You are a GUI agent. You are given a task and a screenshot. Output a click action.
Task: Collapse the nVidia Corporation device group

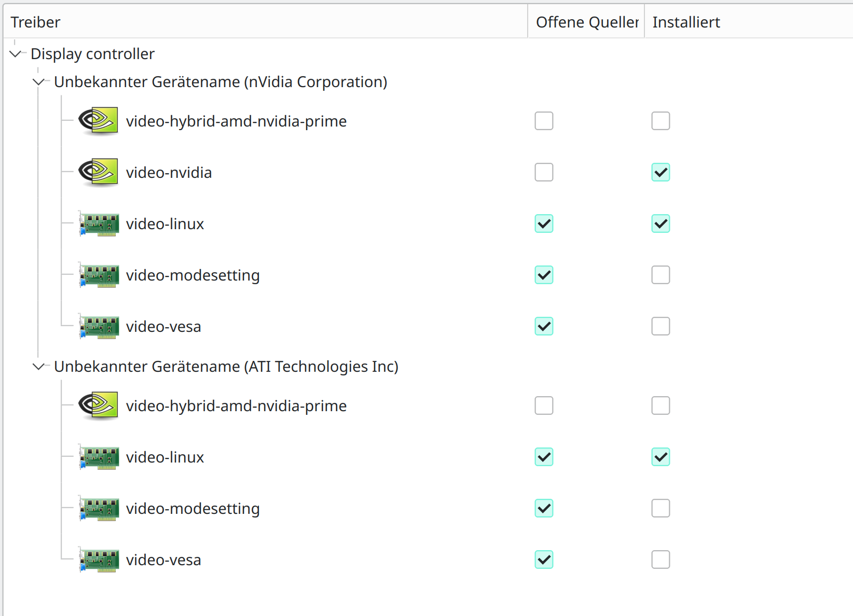[38, 81]
